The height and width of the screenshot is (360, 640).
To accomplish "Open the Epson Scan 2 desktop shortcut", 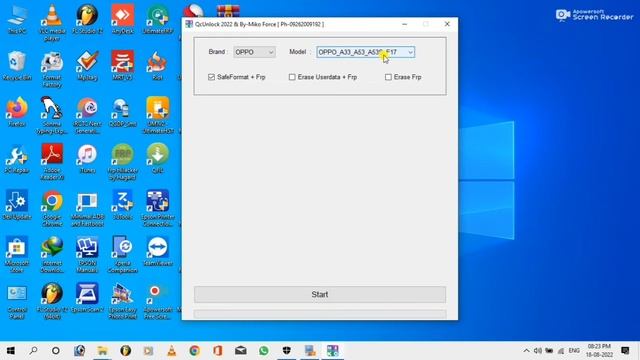I will (87, 298).
